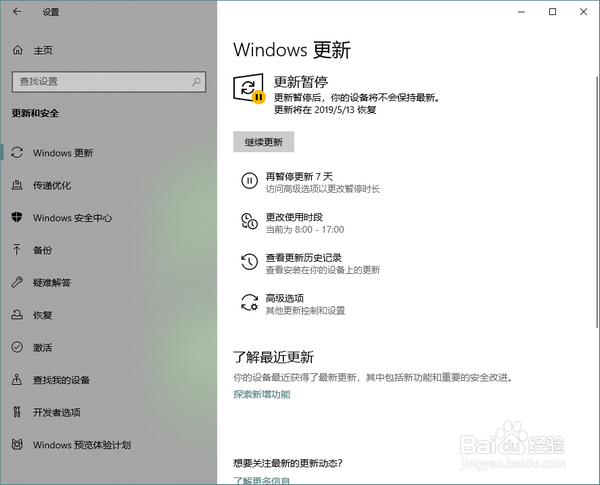Viewport: 600px width, 485px height.
Task: Click the Windows 更新 sync icon in sidebar
Action: click(x=17, y=153)
